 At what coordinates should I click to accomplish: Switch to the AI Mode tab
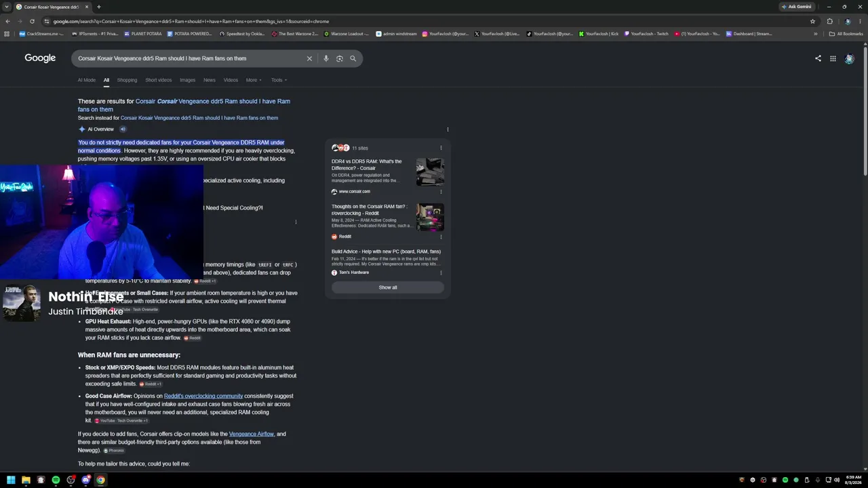[x=87, y=80]
